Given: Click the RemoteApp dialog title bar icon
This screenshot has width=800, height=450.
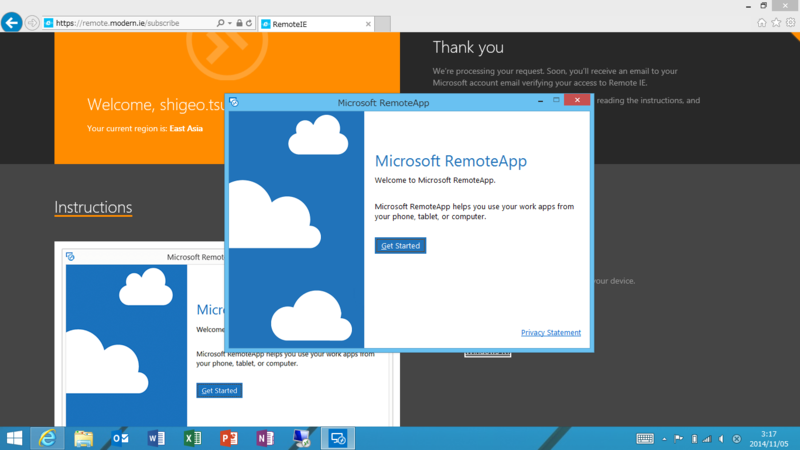Looking at the screenshot, I should (234, 103).
